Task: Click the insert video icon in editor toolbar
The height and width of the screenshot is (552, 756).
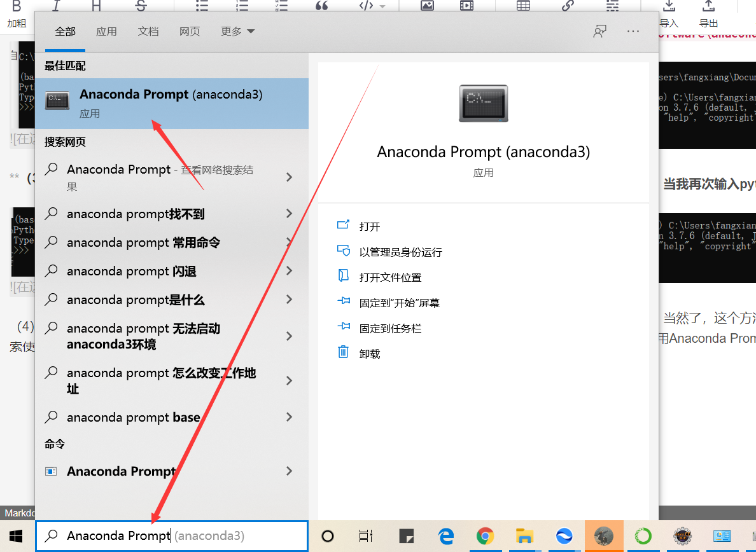Action: pyautogui.click(x=466, y=6)
